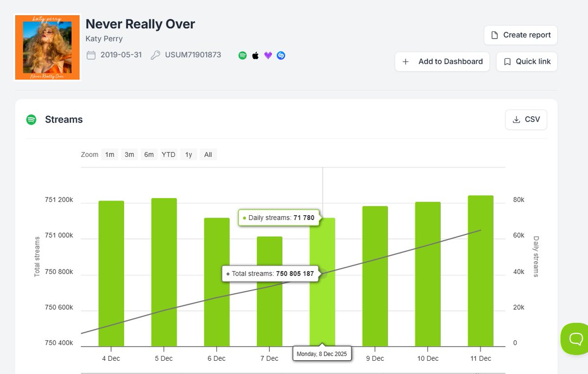Open the blue Shazam icon
This screenshot has width=588, height=374.
(281, 55)
